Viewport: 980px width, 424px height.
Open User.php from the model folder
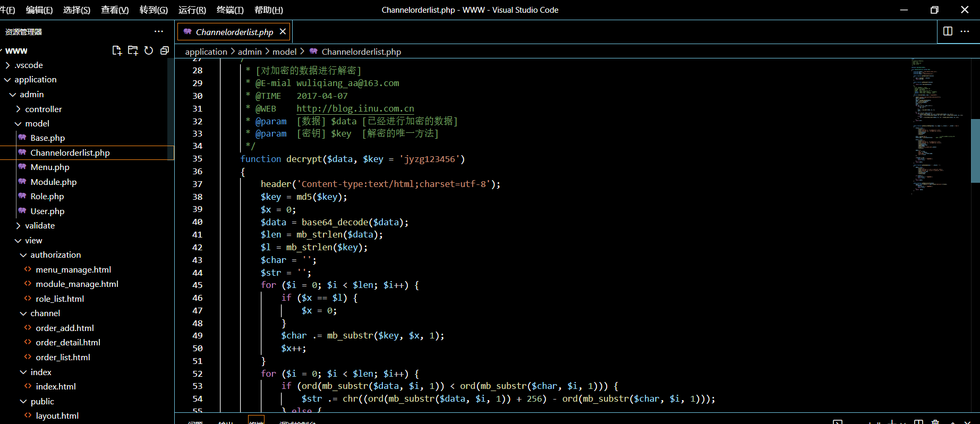[47, 211]
